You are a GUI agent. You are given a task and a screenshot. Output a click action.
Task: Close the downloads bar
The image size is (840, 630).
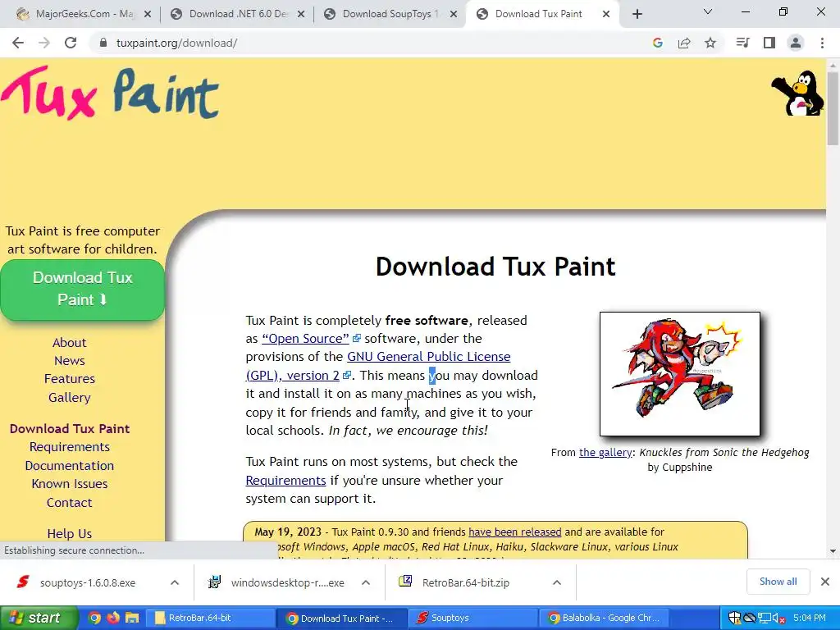coord(825,582)
